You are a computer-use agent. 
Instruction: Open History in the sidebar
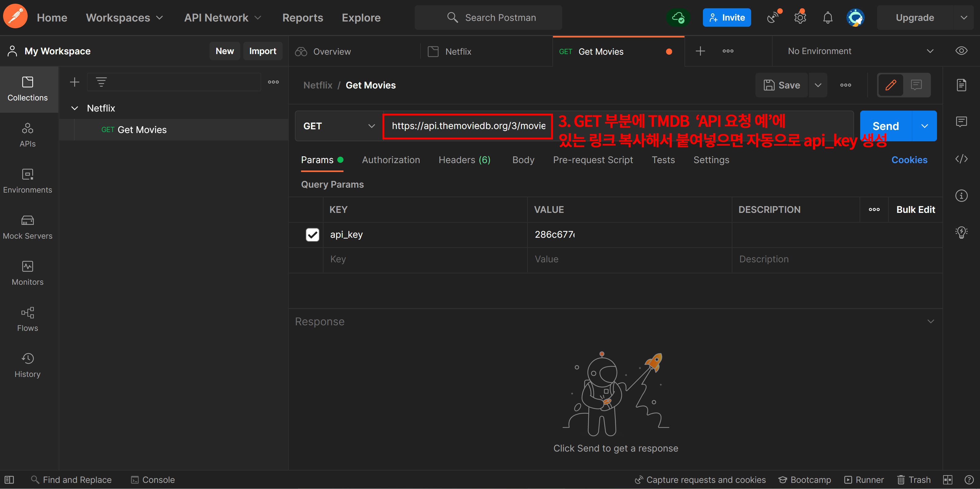click(27, 366)
